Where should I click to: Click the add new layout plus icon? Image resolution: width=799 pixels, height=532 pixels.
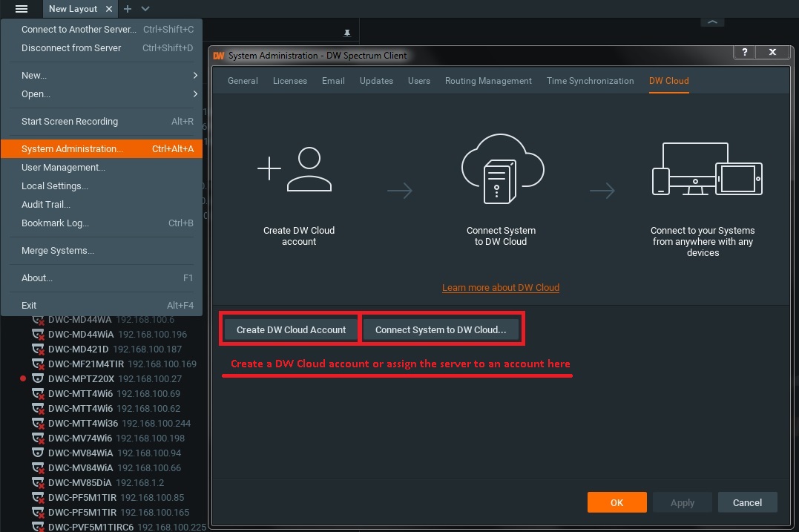pyautogui.click(x=128, y=9)
